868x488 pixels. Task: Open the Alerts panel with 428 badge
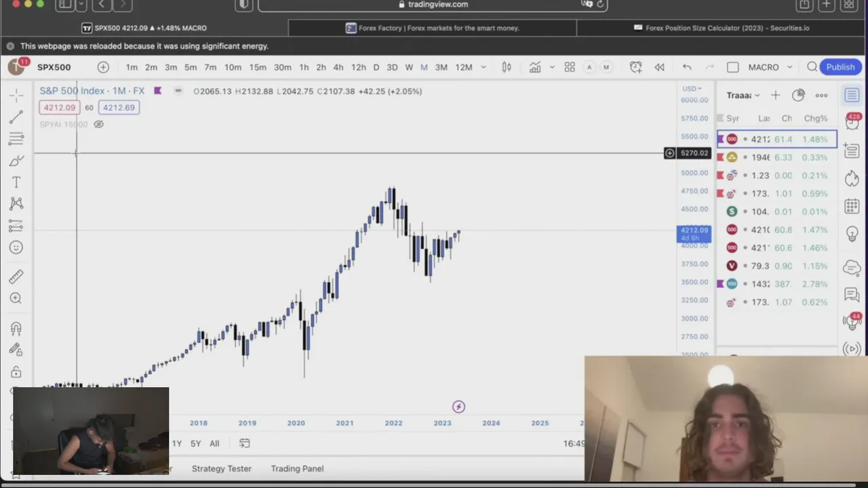852,123
